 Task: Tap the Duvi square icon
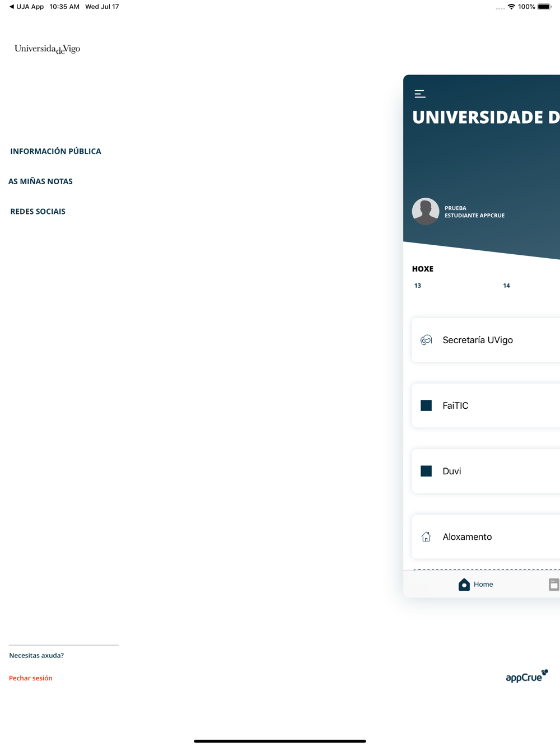[x=426, y=471]
